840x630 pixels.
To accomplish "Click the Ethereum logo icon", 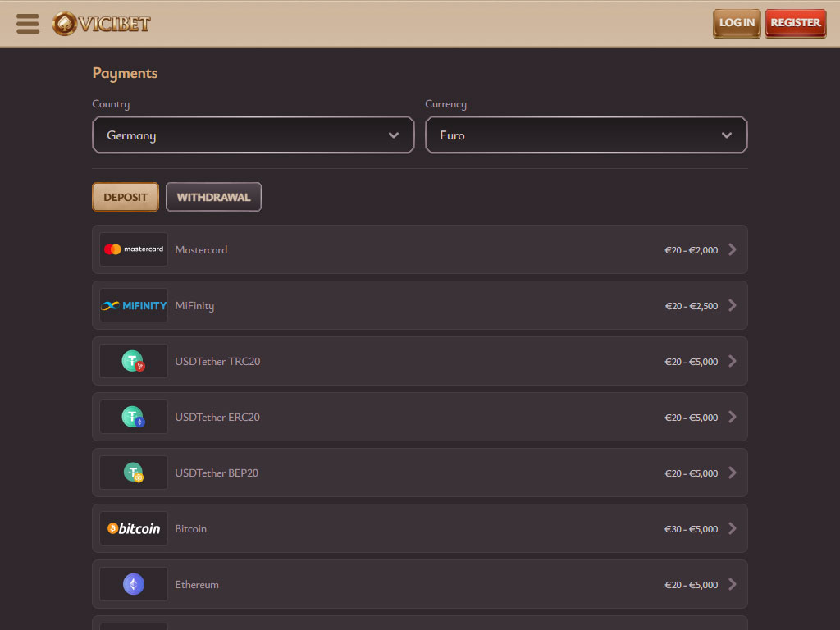I will [134, 584].
